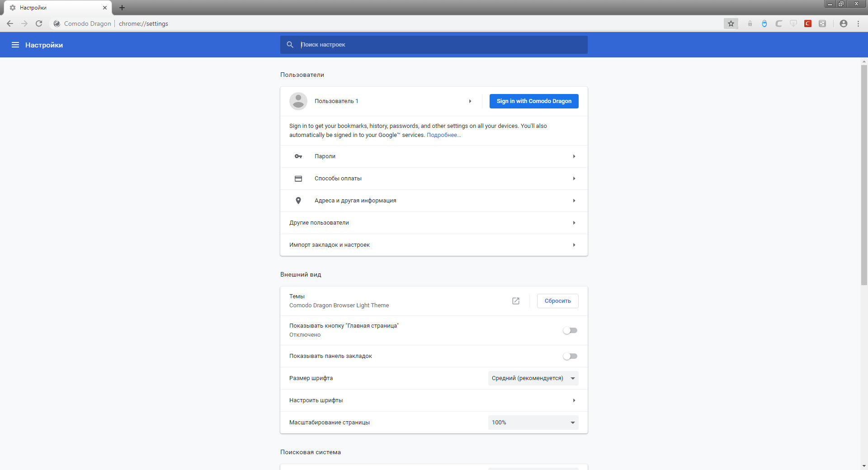Toggle Показывать панель закладок switch

coord(570,356)
